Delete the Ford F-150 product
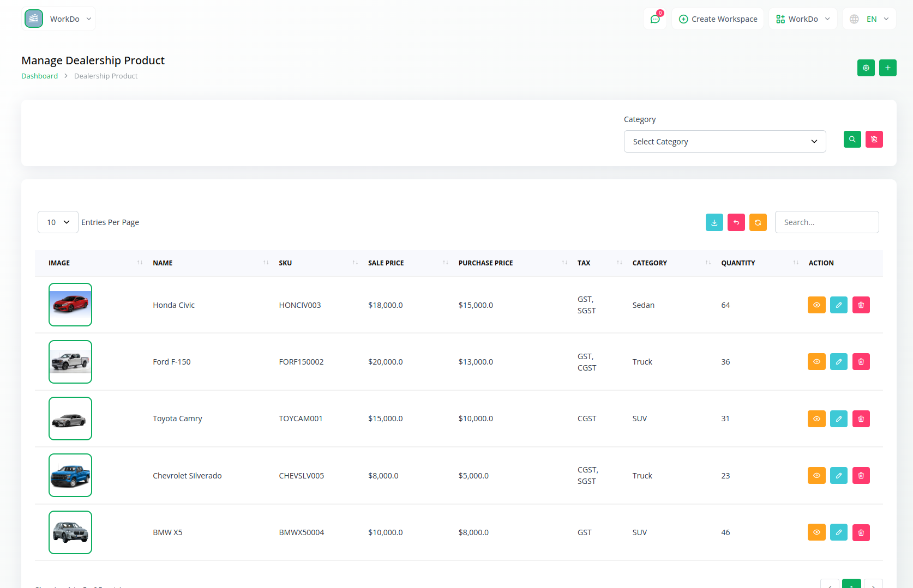 click(x=861, y=362)
